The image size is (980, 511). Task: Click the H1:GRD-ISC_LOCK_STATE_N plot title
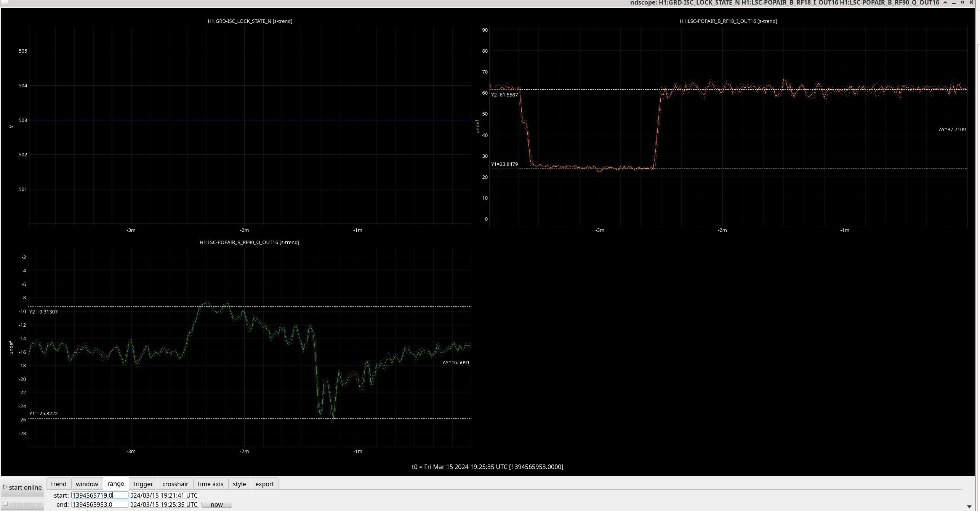[250, 21]
